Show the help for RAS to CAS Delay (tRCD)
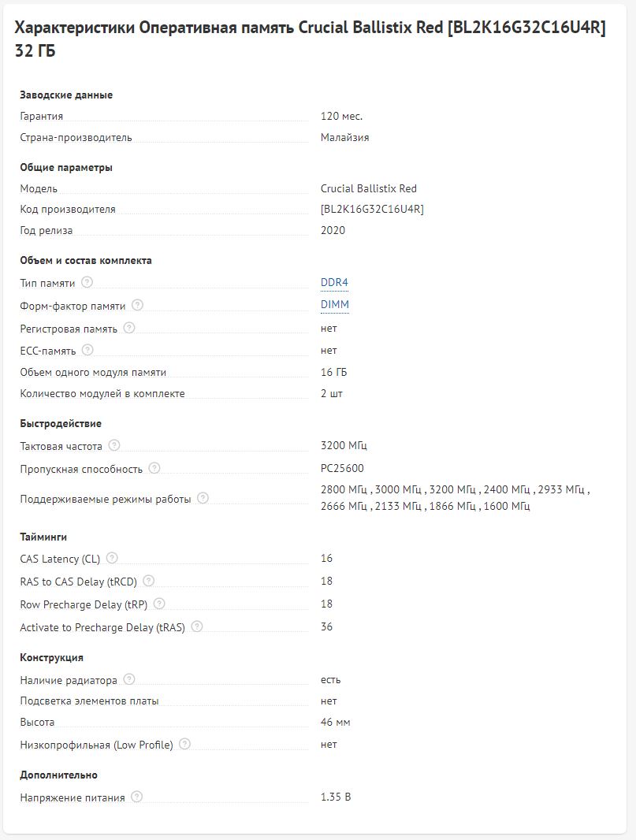636x840 pixels. 148,581
